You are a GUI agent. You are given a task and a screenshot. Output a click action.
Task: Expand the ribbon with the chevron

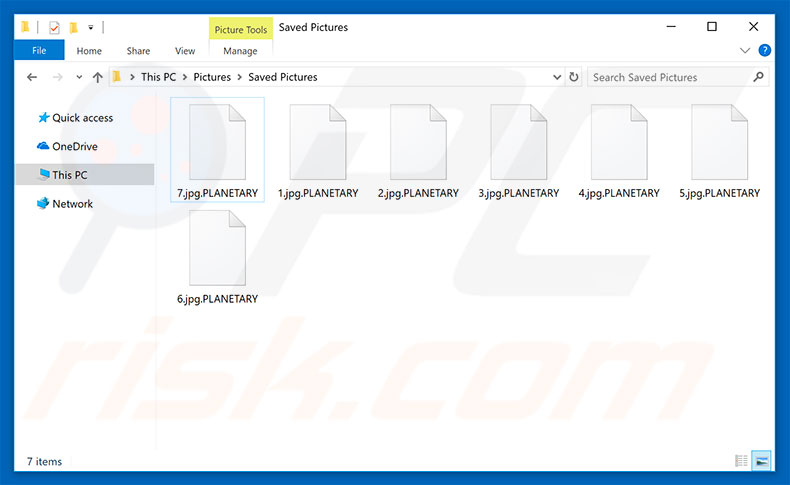[745, 50]
